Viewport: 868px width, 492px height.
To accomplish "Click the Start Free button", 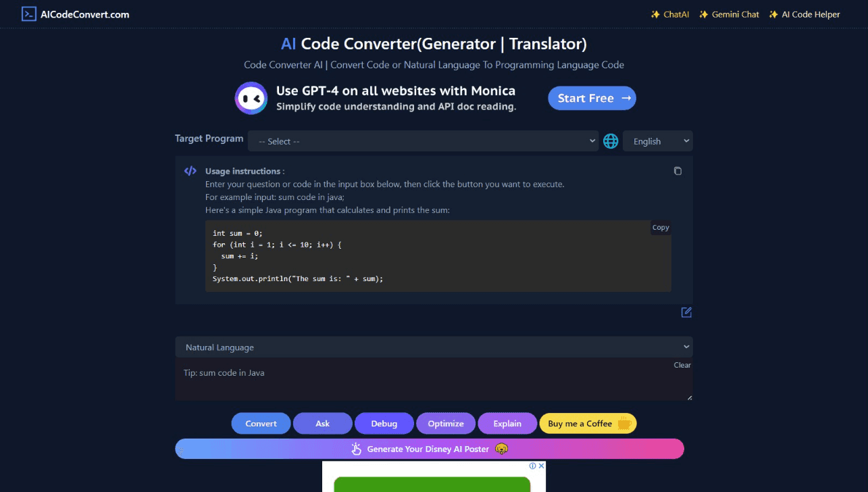I will 592,98.
